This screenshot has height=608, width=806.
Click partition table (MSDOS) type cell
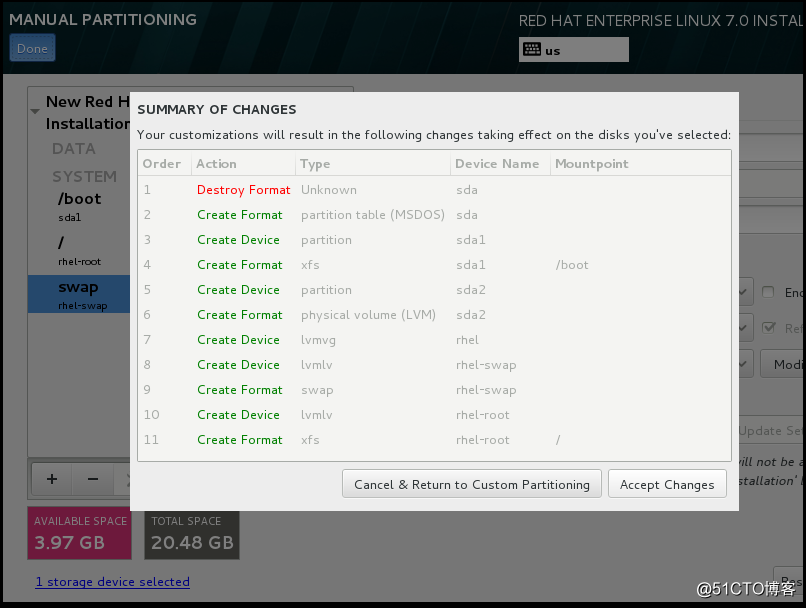373,215
